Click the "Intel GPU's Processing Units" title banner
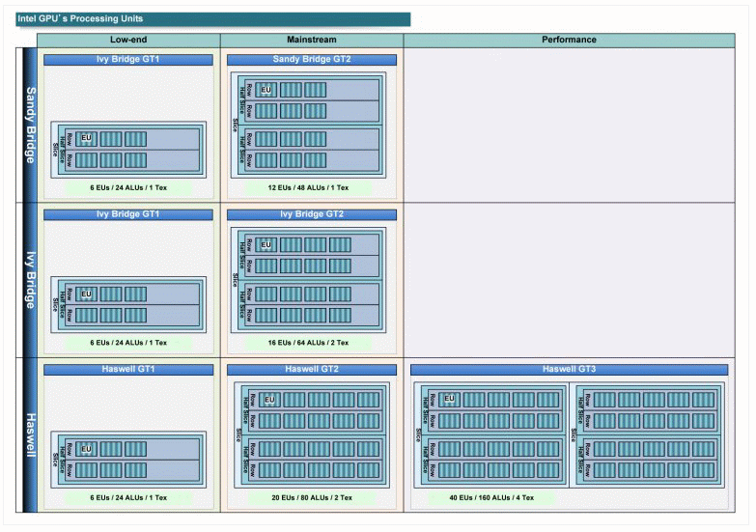The height and width of the screenshot is (532, 756). coord(212,19)
